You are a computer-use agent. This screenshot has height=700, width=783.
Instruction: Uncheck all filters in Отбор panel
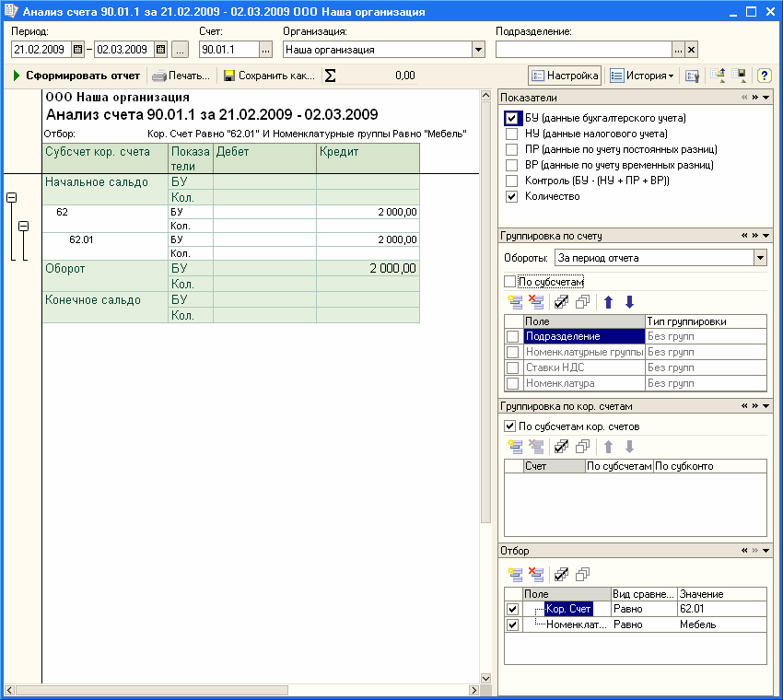point(583,574)
